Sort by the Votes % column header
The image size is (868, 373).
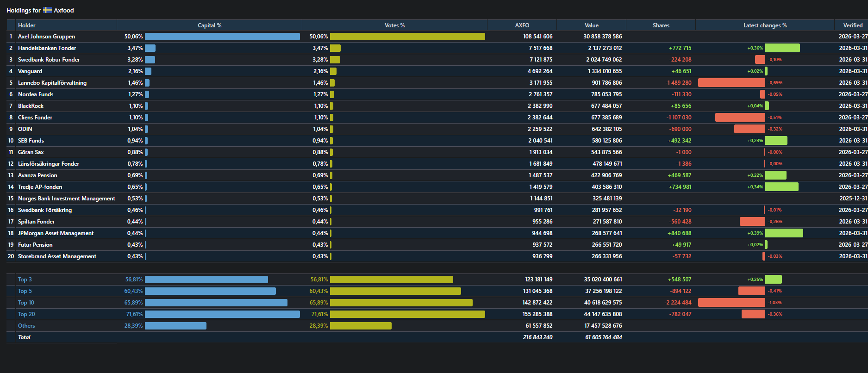pos(395,25)
